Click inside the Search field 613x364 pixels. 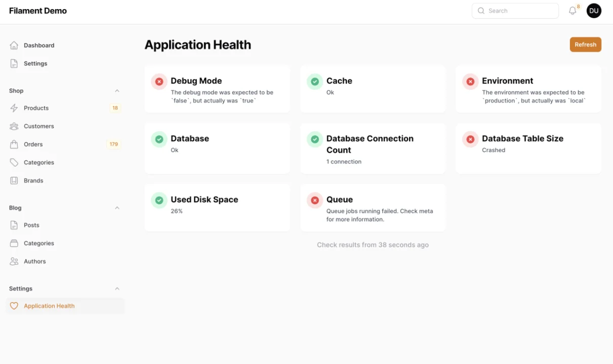pyautogui.click(x=515, y=11)
